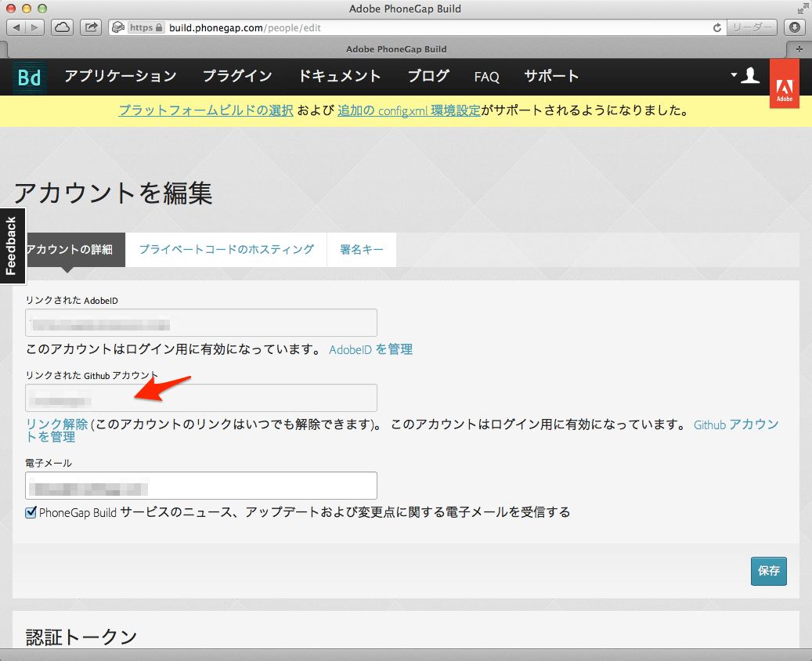This screenshot has height=661, width=812.
Task: Reload the page with the refresh icon
Action: (x=717, y=27)
